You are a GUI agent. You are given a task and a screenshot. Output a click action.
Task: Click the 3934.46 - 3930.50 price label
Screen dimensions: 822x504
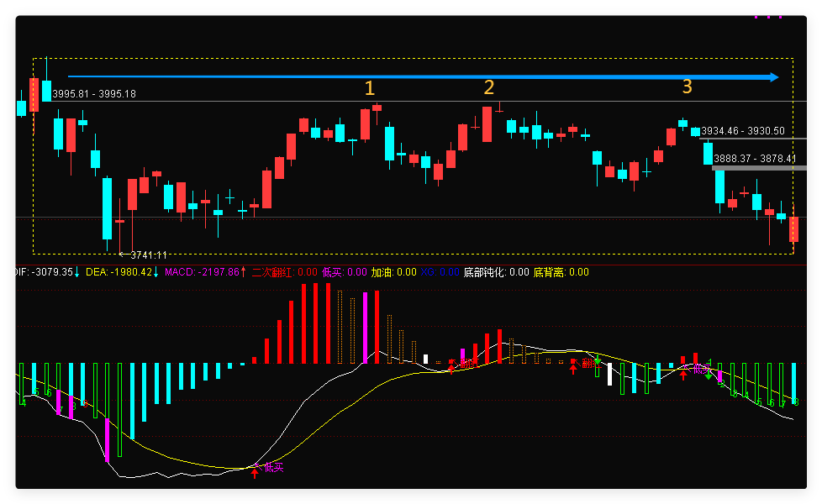click(743, 131)
